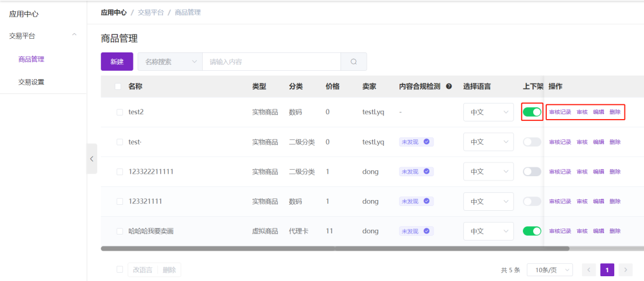This screenshot has height=281, width=644.
Task: Open the 名称搜索 search type dropdown
Action: 170,62
